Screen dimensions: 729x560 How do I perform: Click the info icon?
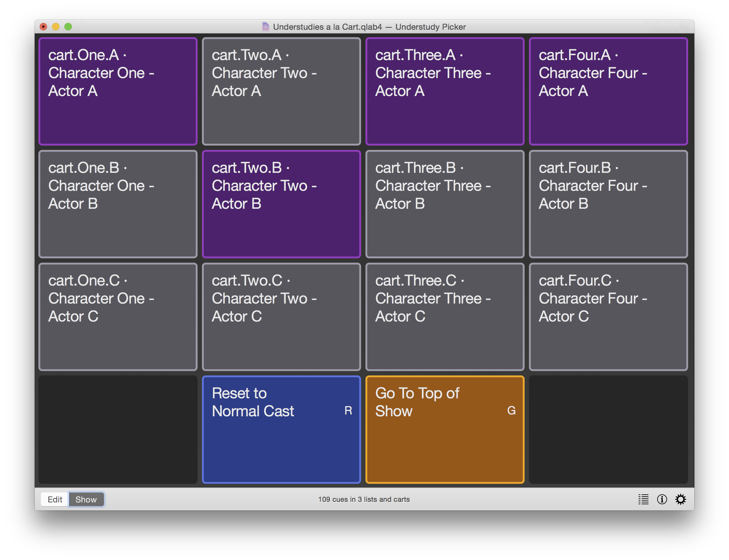(x=661, y=499)
